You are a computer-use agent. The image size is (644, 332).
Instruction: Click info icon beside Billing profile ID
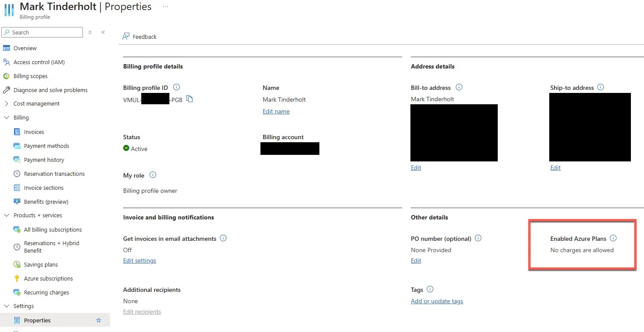(x=176, y=87)
